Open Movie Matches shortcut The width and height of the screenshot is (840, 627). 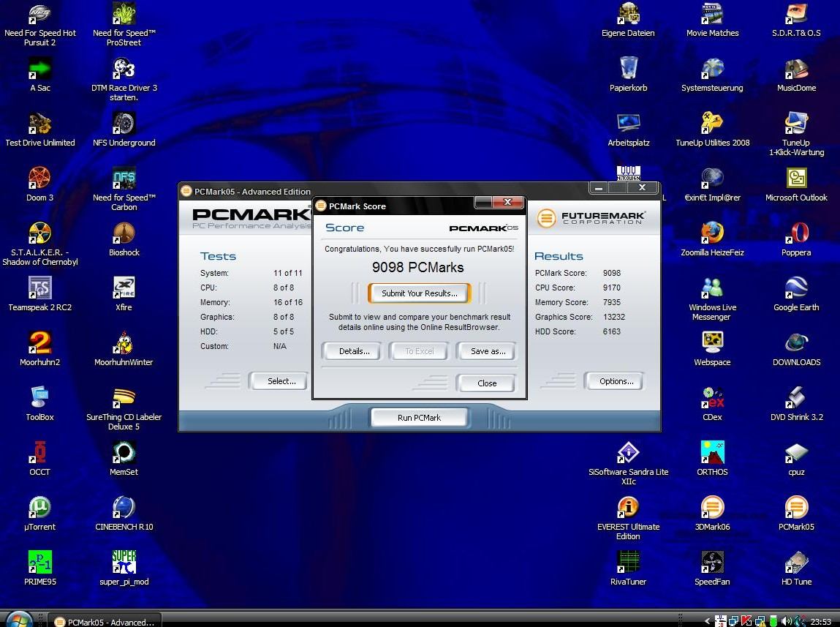click(713, 15)
